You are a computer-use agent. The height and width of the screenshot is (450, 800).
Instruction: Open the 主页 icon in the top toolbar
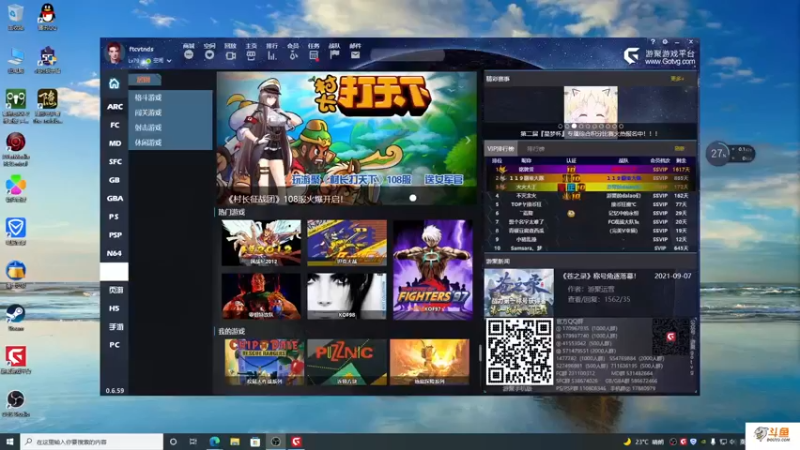tap(251, 55)
